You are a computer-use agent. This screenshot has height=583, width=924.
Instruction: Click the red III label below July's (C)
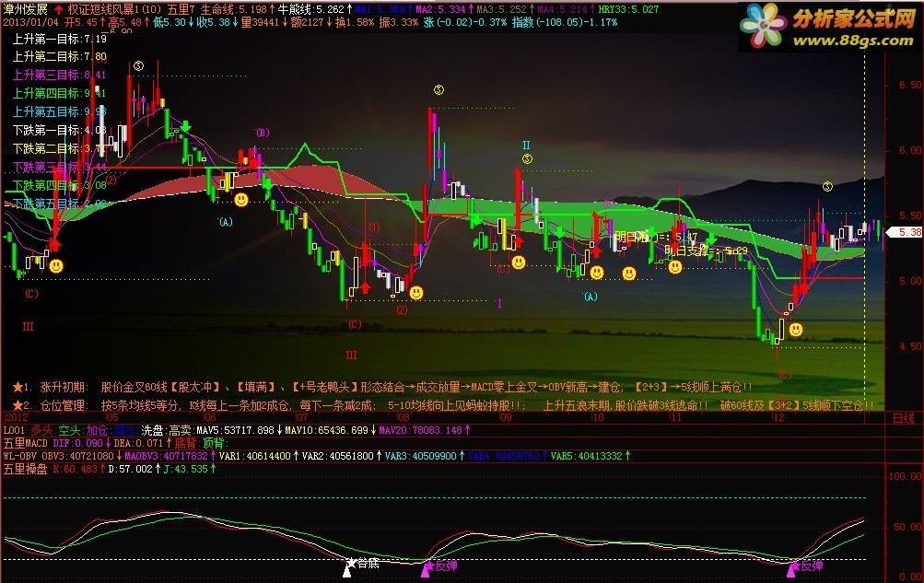point(351,356)
